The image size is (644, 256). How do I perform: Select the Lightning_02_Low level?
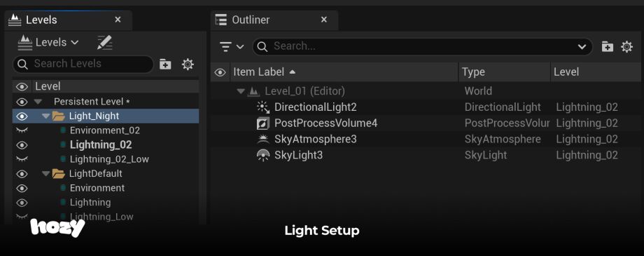[x=109, y=159]
